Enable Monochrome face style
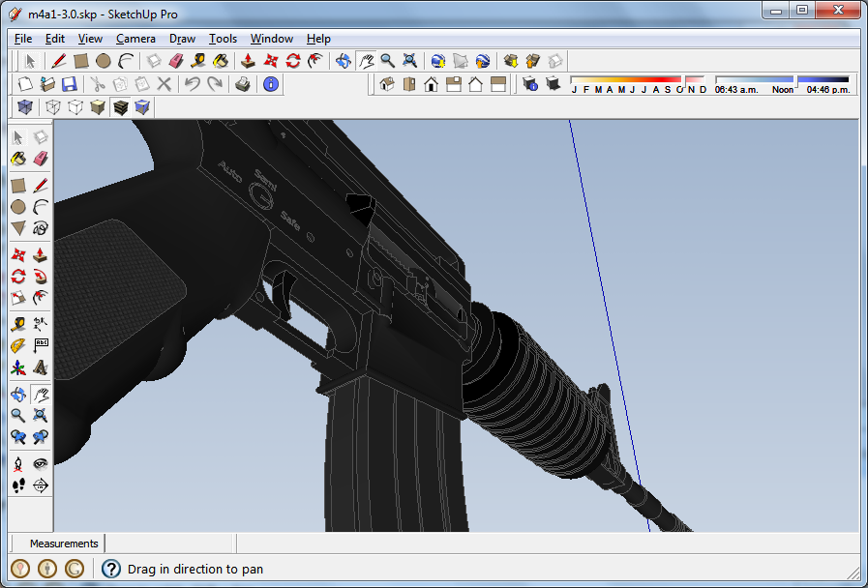Image resolution: width=868 pixels, height=588 pixels. 141,107
